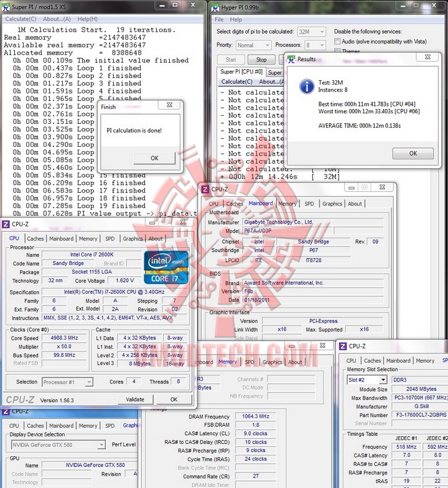Click OK button in CPU-Z CPU window
The image size is (448, 488).
pos(174,400)
